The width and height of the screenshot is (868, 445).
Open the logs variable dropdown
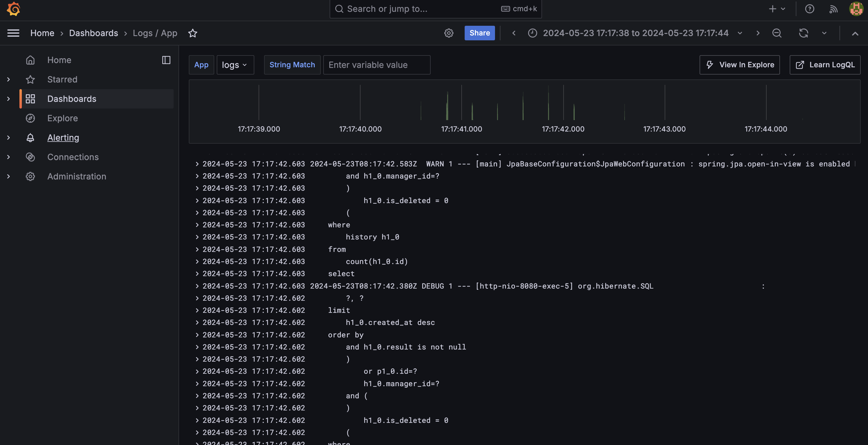(x=235, y=65)
